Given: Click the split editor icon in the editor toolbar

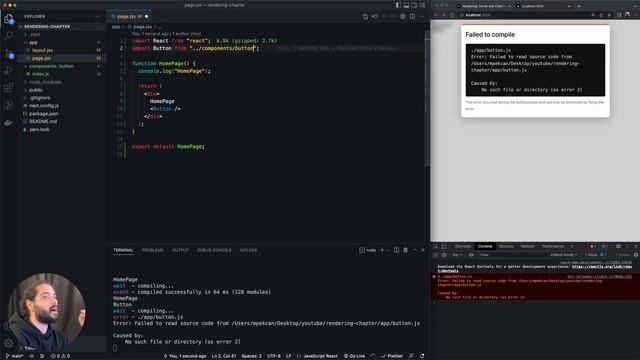Looking at the screenshot, I should [x=412, y=16].
